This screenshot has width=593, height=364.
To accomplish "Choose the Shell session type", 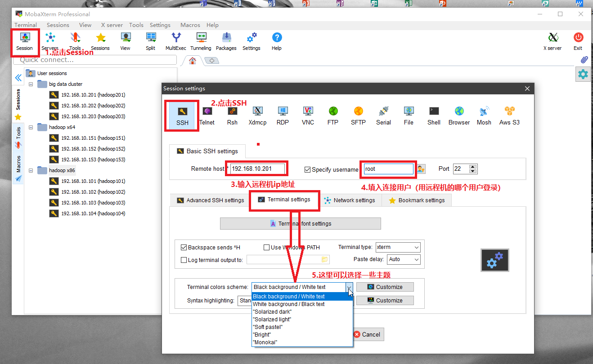I will click(434, 116).
